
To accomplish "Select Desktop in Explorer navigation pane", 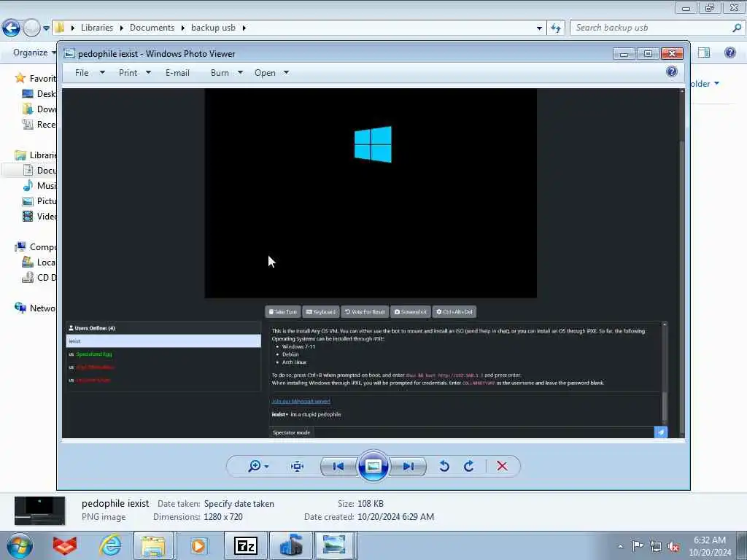I will pos(39,94).
